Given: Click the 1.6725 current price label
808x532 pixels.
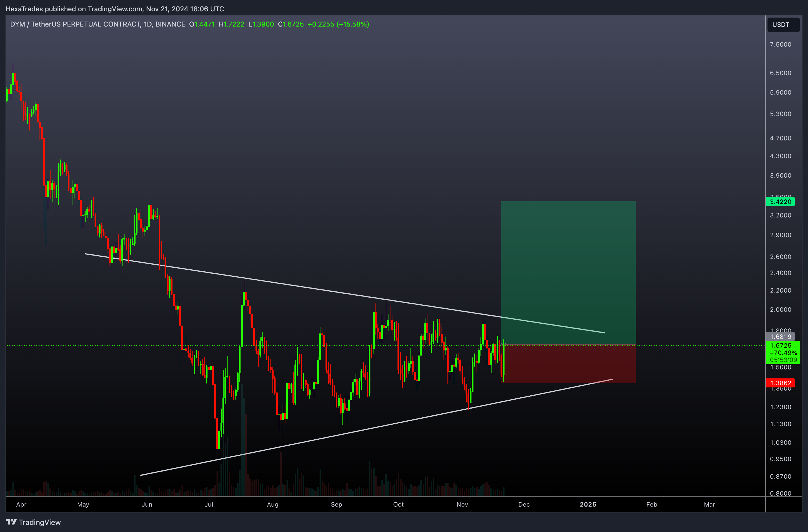Looking at the screenshot, I should 781,345.
